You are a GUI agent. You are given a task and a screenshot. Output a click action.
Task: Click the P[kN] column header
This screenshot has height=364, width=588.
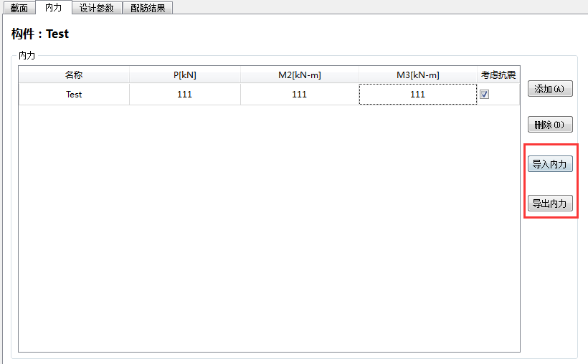pyautogui.click(x=184, y=75)
